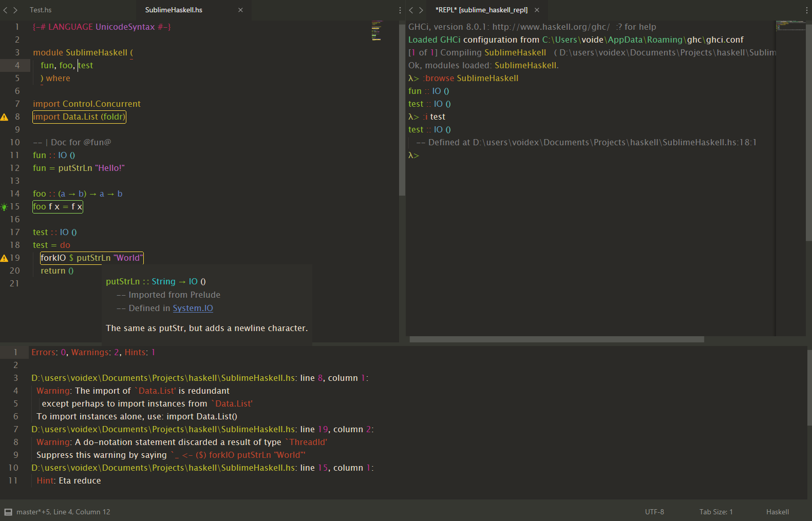Click 'fun = putStrLn "Hello!"' line
The image size is (812, 521).
click(x=79, y=168)
